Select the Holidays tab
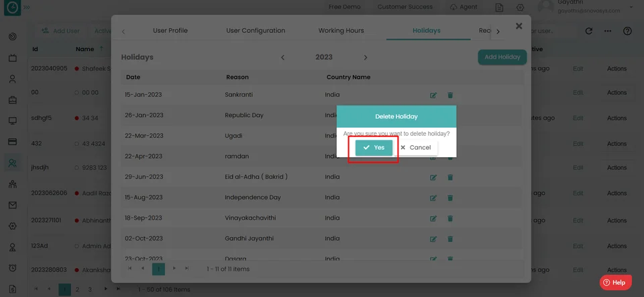 pos(427,30)
